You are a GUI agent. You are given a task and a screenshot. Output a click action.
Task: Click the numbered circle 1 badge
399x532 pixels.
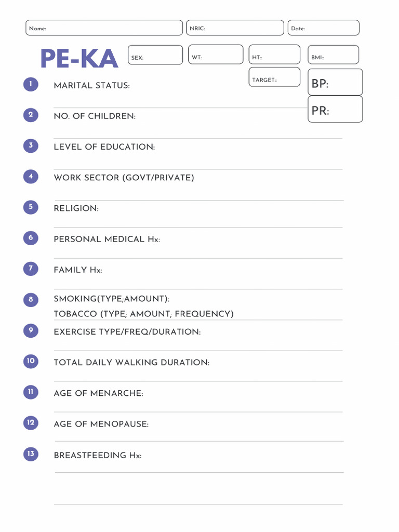pos(31,84)
